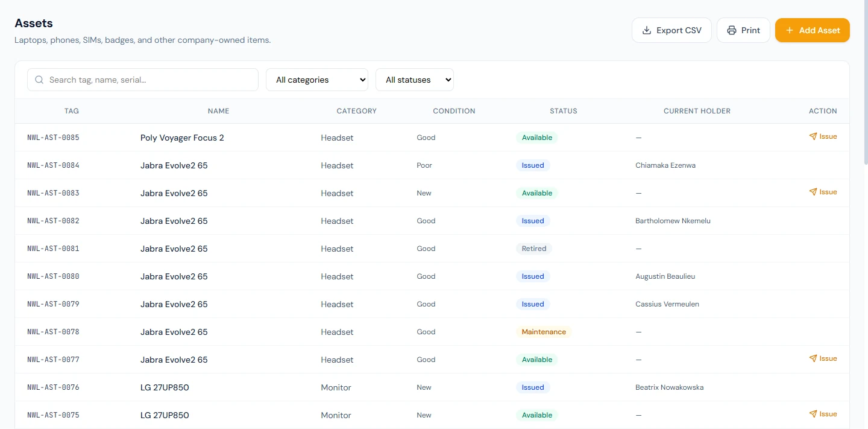Click LG 27UP850 in row NWL-AST-0076
This screenshot has height=429, width=868.
pyautogui.click(x=165, y=387)
